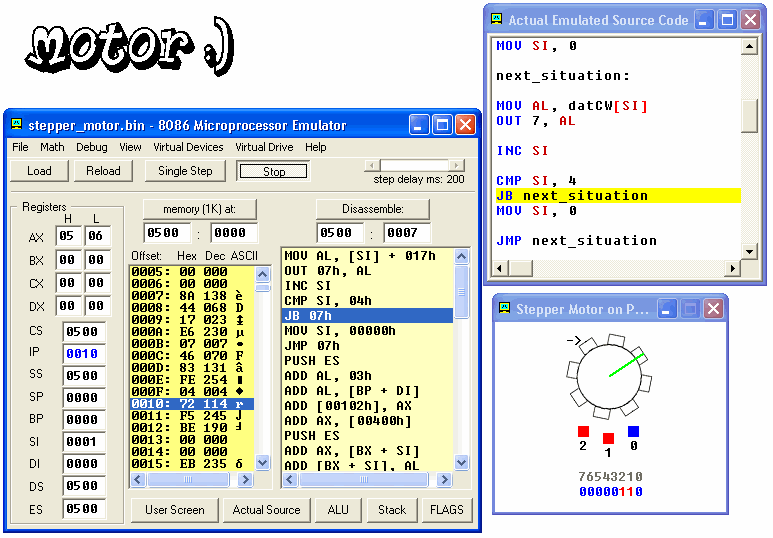This screenshot has width=773, height=538.
Task: Click disassemble segment field 0500
Action: (340, 233)
